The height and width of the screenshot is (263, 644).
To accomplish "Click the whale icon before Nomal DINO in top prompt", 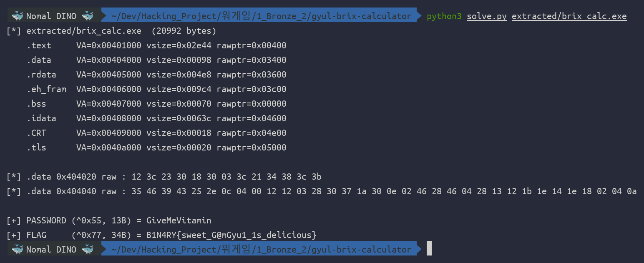I will [18, 16].
